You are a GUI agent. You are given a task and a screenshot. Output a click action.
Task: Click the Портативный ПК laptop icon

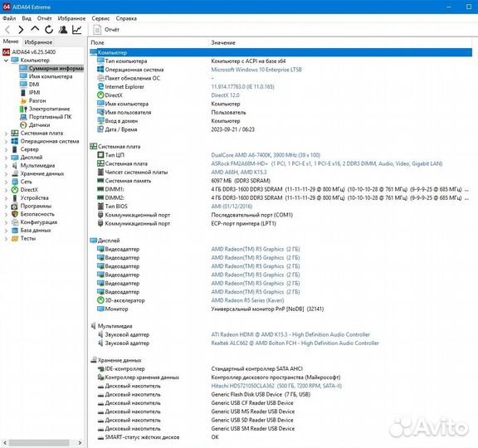[x=23, y=117]
